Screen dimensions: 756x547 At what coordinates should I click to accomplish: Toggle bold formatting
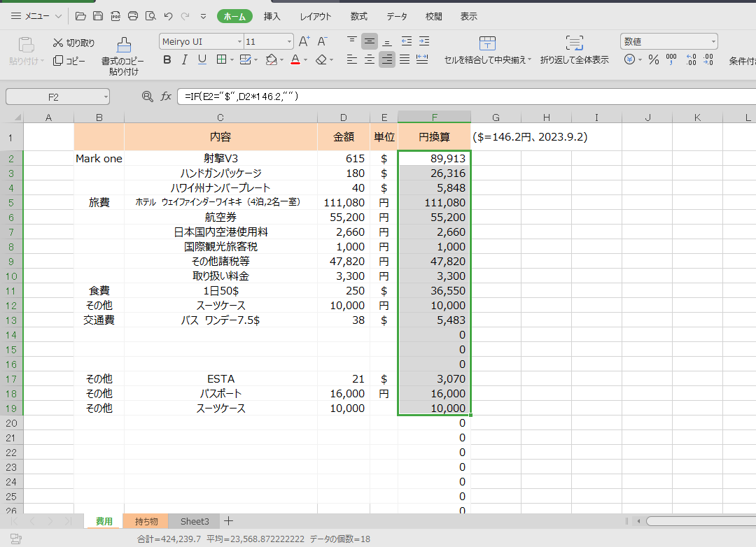click(x=167, y=60)
